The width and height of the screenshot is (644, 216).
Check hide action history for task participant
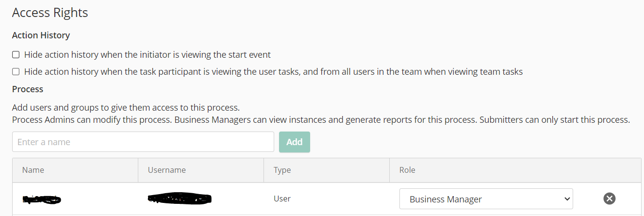[x=16, y=72]
